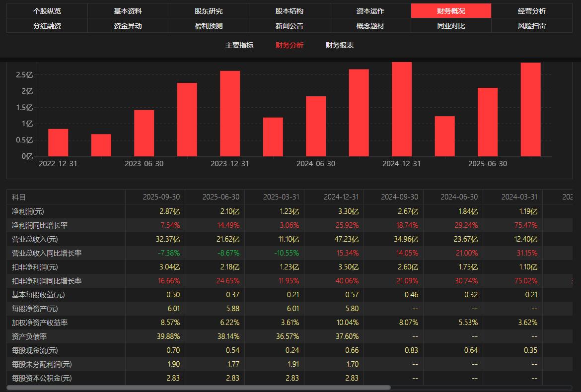This screenshot has width=581, height=392.
Task: Click the horizontal scrollbar below the table
Action: (199, 388)
